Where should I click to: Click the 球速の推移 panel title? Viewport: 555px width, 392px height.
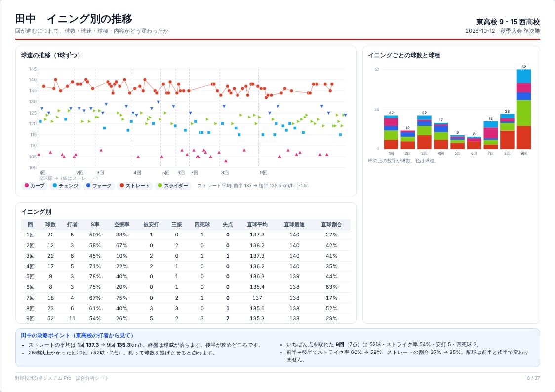click(50, 55)
